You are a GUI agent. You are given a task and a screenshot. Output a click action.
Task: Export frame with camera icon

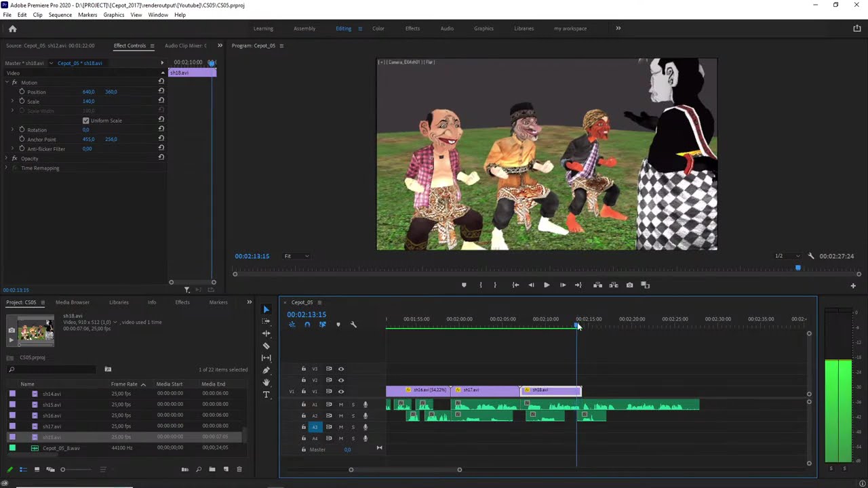coord(629,285)
